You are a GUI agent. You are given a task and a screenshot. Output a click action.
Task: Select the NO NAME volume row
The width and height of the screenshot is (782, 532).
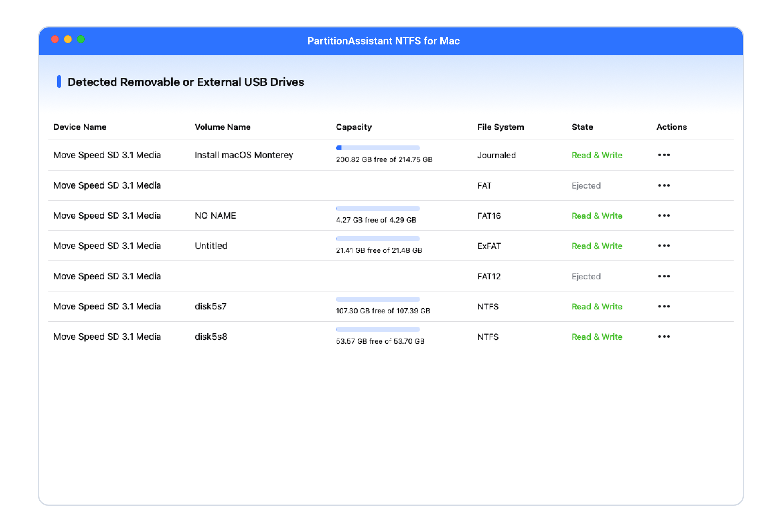[215, 216]
